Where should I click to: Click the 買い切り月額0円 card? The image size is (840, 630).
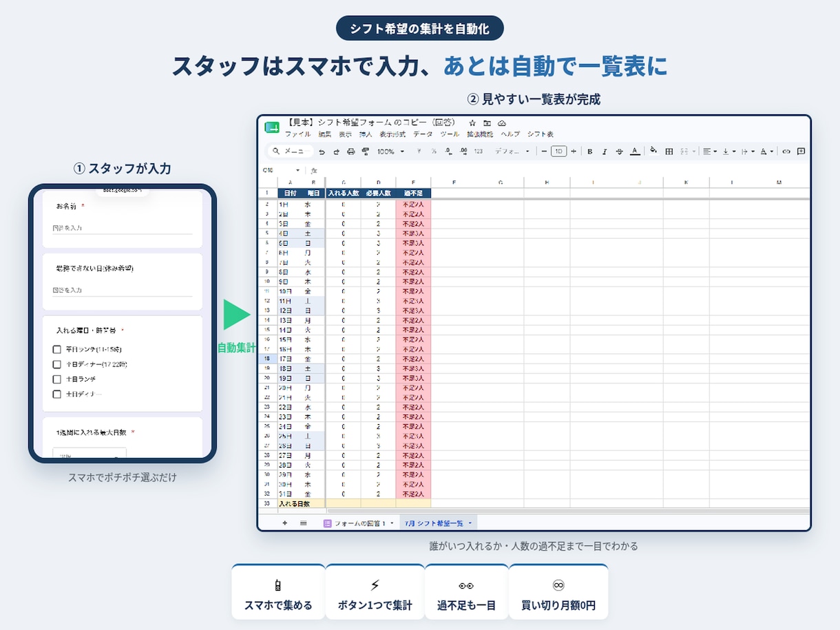[558, 592]
